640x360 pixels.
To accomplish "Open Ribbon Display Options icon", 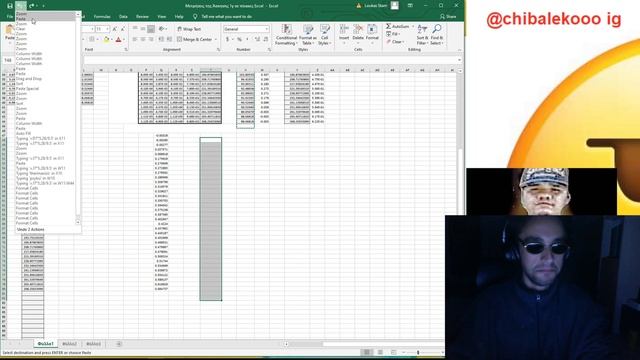I will (410, 6).
